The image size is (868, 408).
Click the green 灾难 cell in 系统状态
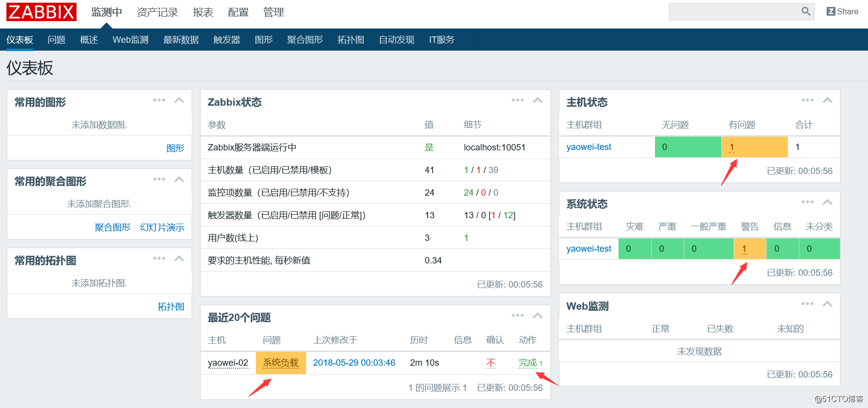tap(635, 249)
